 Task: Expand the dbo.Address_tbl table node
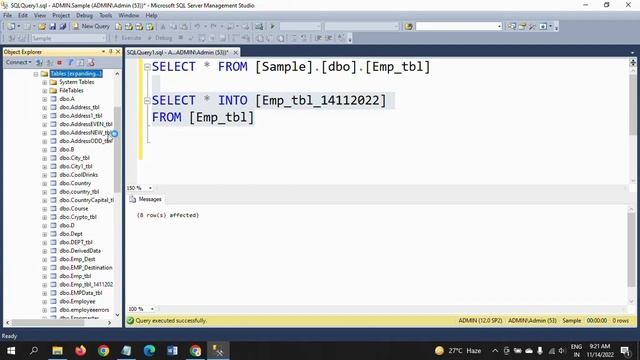(x=44, y=108)
